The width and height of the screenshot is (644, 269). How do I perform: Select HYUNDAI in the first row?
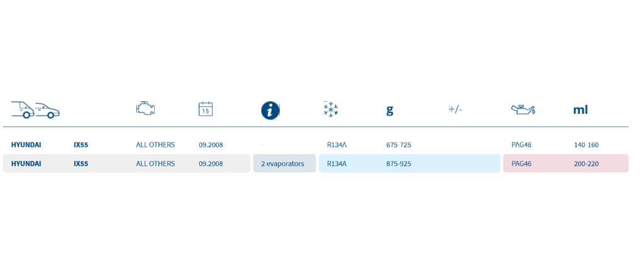(x=26, y=145)
